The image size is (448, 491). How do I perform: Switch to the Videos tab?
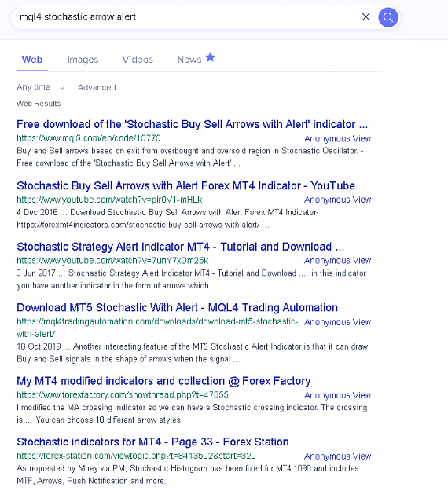[138, 60]
